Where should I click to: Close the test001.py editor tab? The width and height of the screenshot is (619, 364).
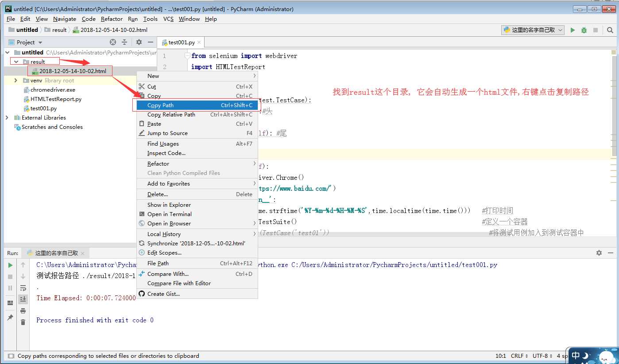pyautogui.click(x=199, y=43)
